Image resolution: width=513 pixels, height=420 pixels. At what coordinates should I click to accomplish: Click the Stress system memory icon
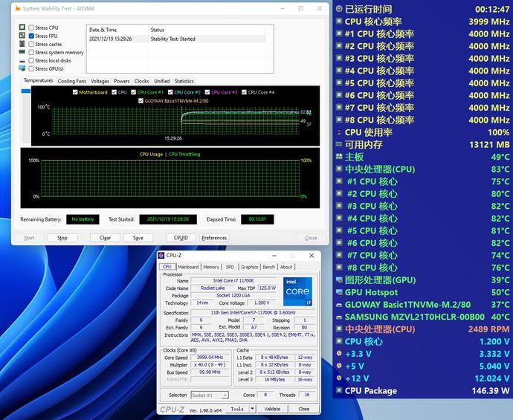pos(22,52)
